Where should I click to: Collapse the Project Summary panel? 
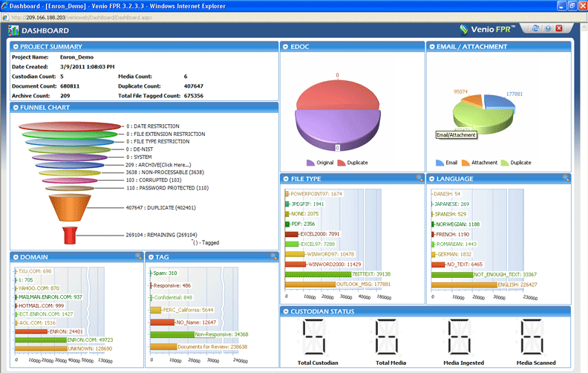(16, 47)
